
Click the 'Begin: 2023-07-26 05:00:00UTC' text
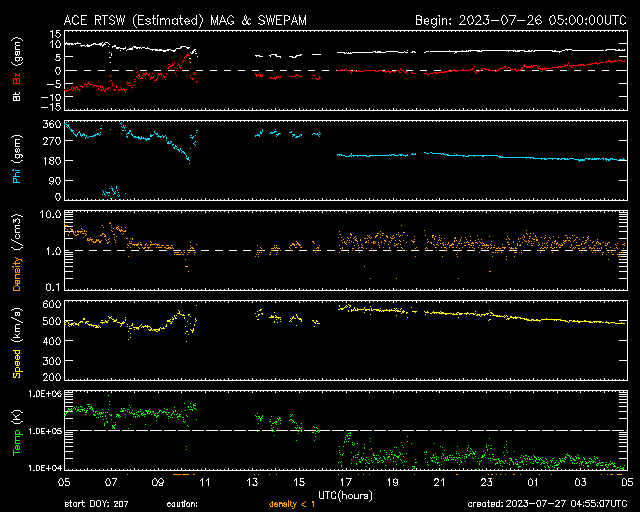click(x=521, y=20)
